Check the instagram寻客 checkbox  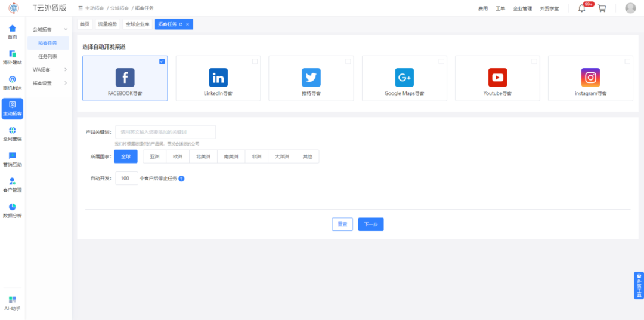pyautogui.click(x=627, y=61)
